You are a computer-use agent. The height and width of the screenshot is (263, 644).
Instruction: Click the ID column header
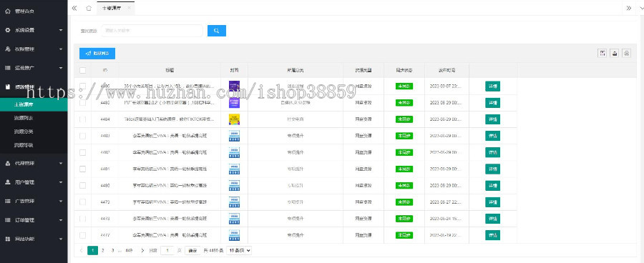(105, 71)
